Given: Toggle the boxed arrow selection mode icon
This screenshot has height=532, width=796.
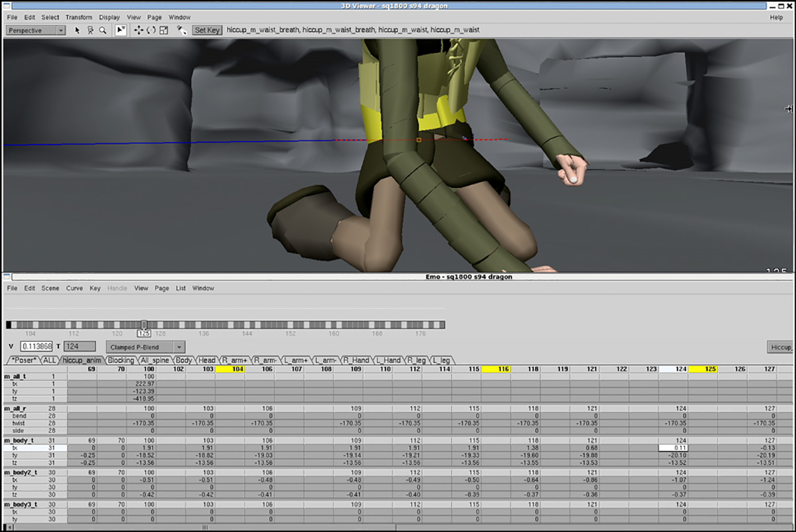Looking at the screenshot, I should tap(121, 31).
